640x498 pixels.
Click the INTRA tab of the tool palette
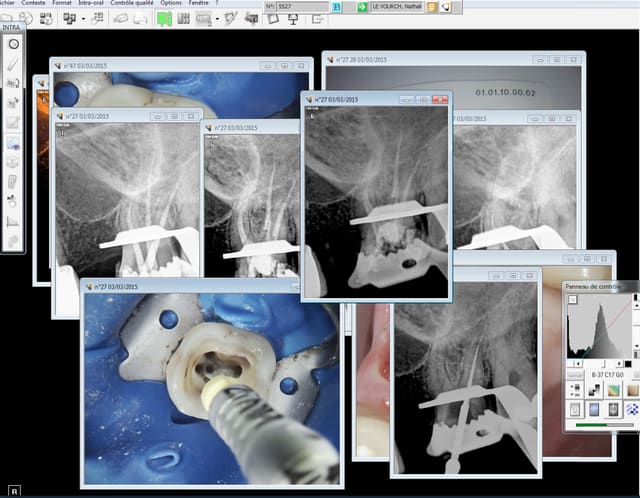pyautogui.click(x=11, y=27)
